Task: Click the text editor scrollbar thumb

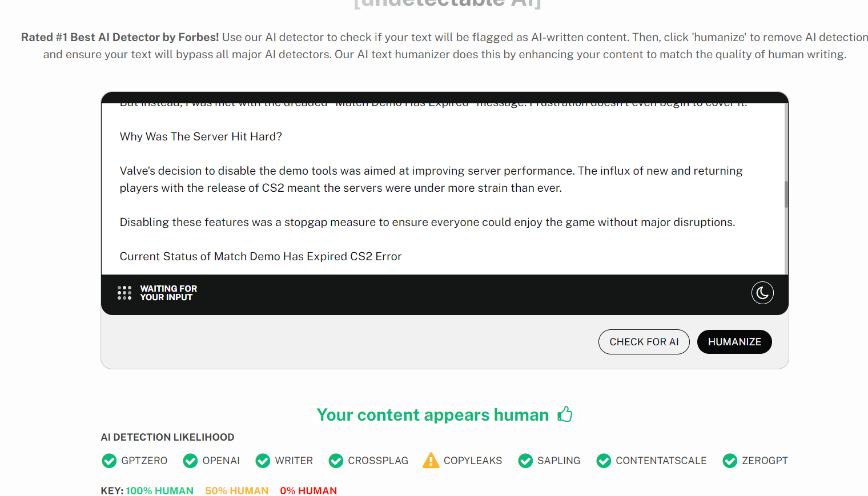Action: pos(786,194)
